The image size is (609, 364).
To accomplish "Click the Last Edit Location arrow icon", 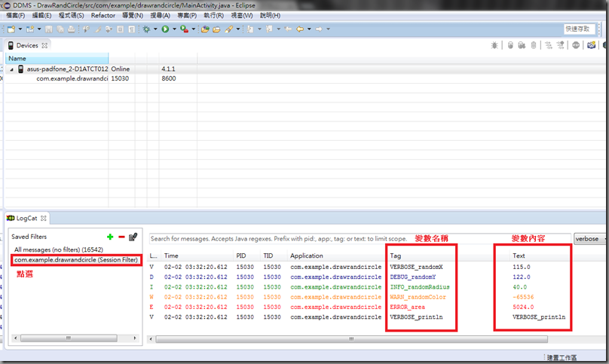I will coord(288,29).
